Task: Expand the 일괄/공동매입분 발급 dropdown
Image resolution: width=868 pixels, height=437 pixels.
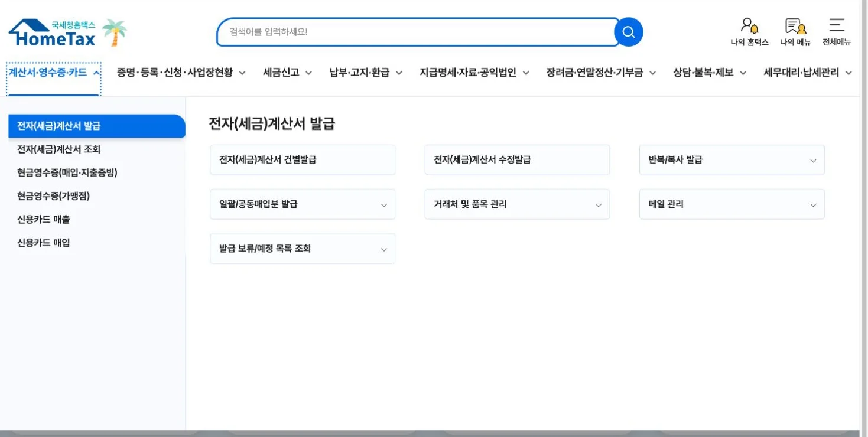Action: coord(303,204)
